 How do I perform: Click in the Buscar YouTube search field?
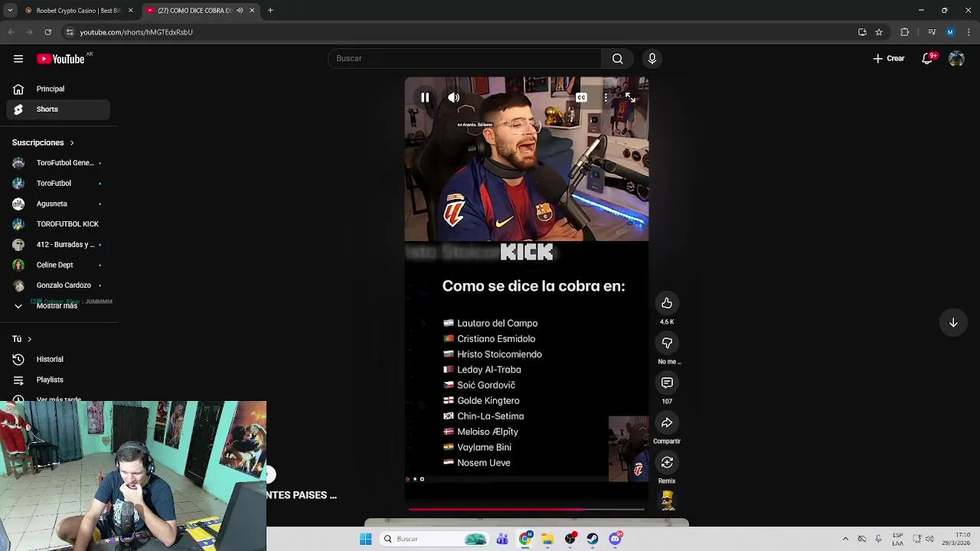pyautogui.click(x=465, y=58)
